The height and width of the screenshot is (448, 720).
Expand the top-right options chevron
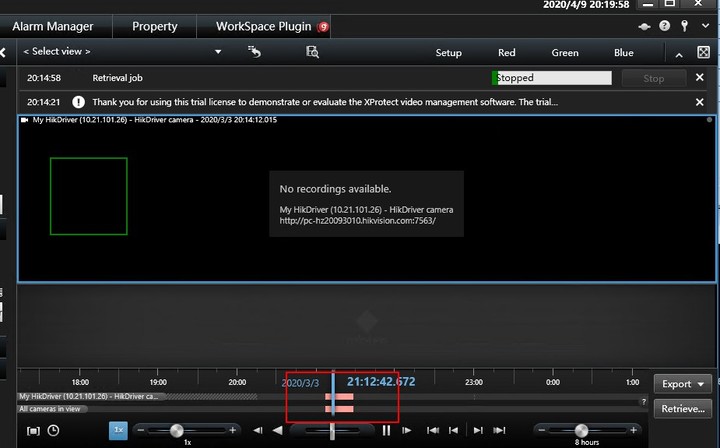(705, 26)
